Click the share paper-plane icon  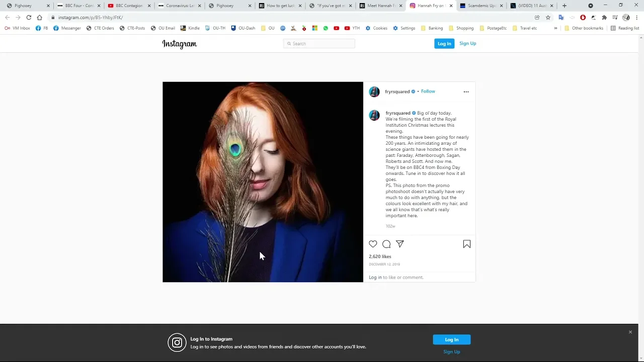(x=400, y=244)
